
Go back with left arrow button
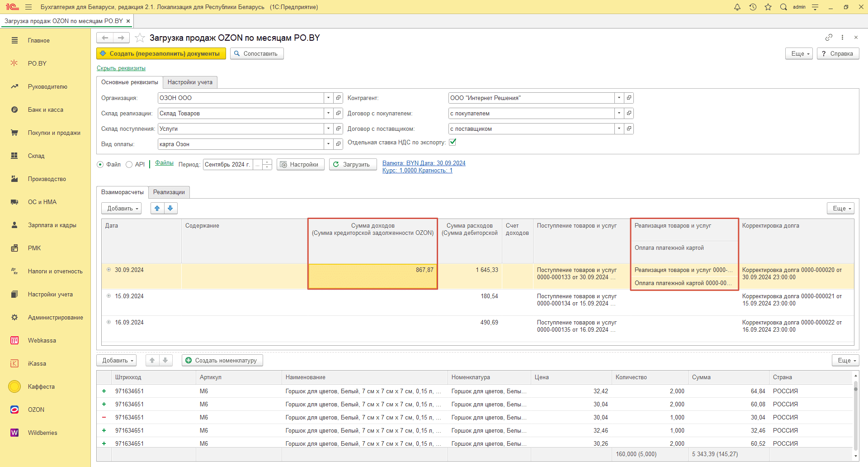[105, 38]
